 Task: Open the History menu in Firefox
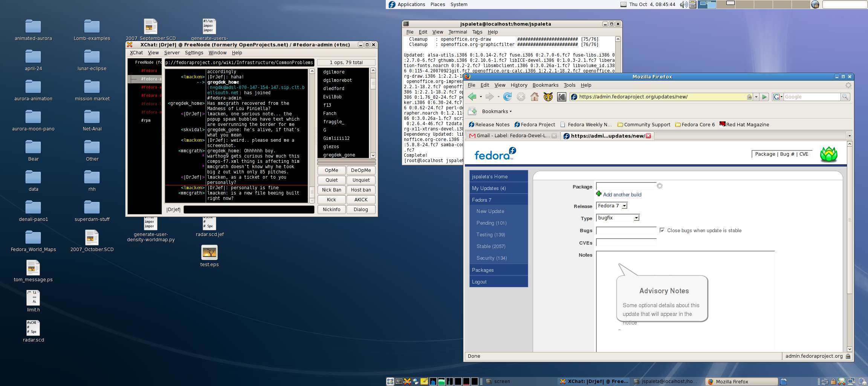coord(519,85)
